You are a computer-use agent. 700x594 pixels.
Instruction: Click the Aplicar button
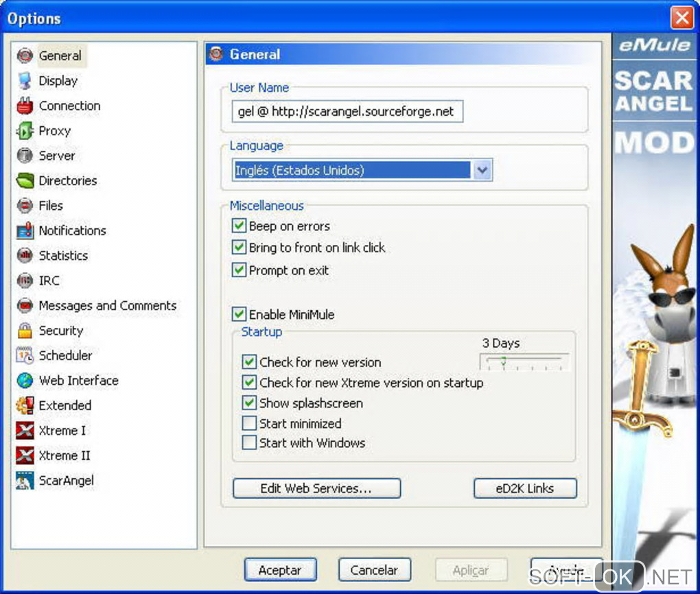[x=471, y=570]
